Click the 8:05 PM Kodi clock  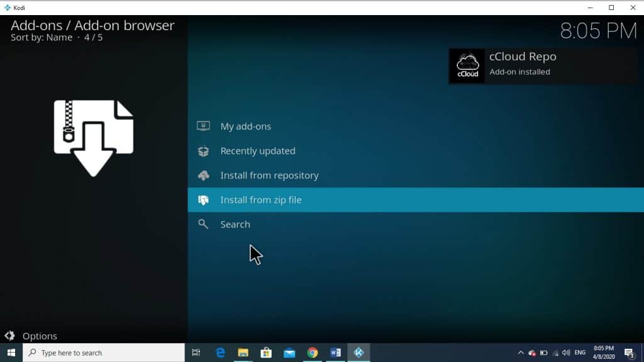(x=599, y=31)
